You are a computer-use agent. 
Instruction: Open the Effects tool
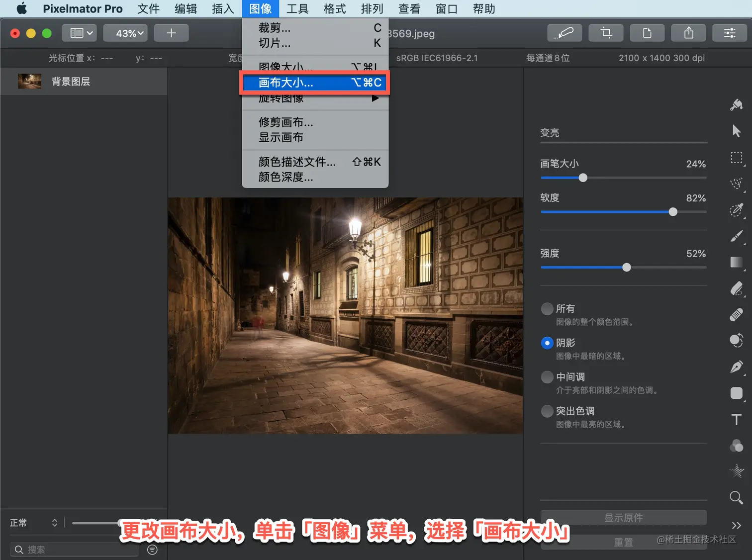736,471
